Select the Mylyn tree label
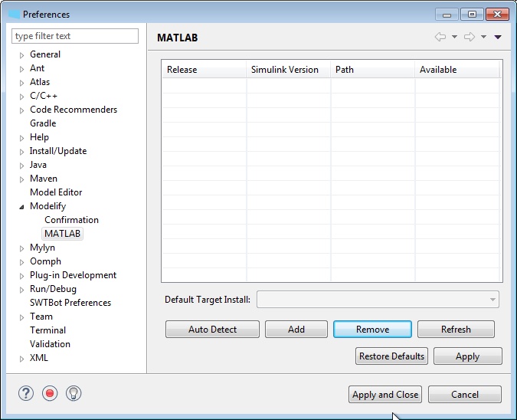Image resolution: width=517 pixels, height=420 pixels. click(42, 248)
